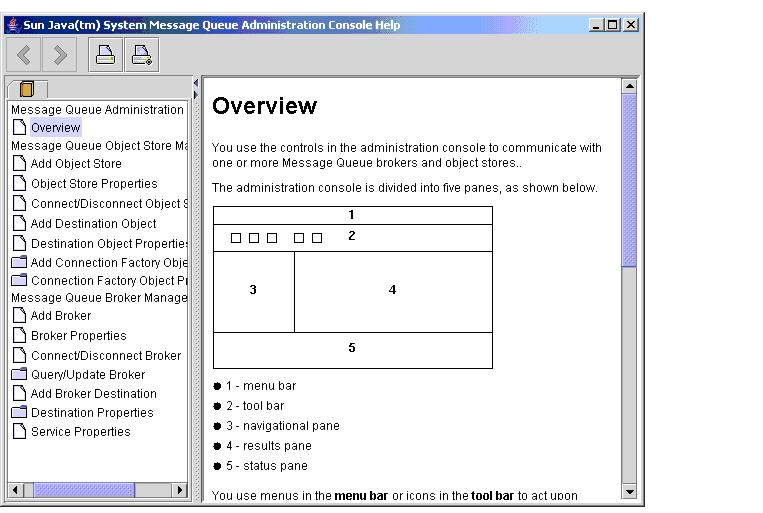This screenshot has width=763, height=513.
Task: Click the Query/Update Broker folder icon
Action: [x=19, y=374]
